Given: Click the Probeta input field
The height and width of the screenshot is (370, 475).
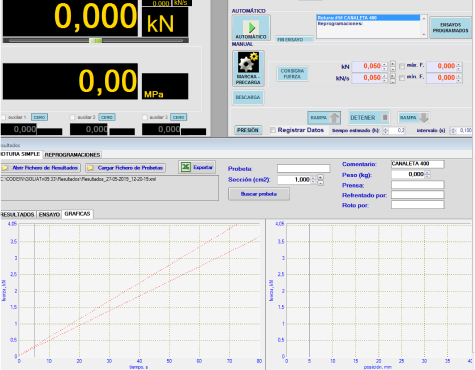Looking at the screenshot, I should [x=303, y=168].
